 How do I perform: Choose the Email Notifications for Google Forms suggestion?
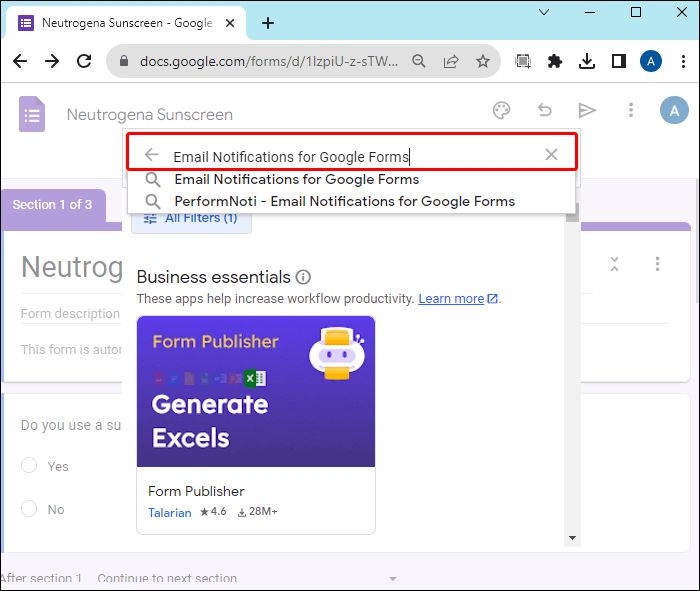[351, 179]
